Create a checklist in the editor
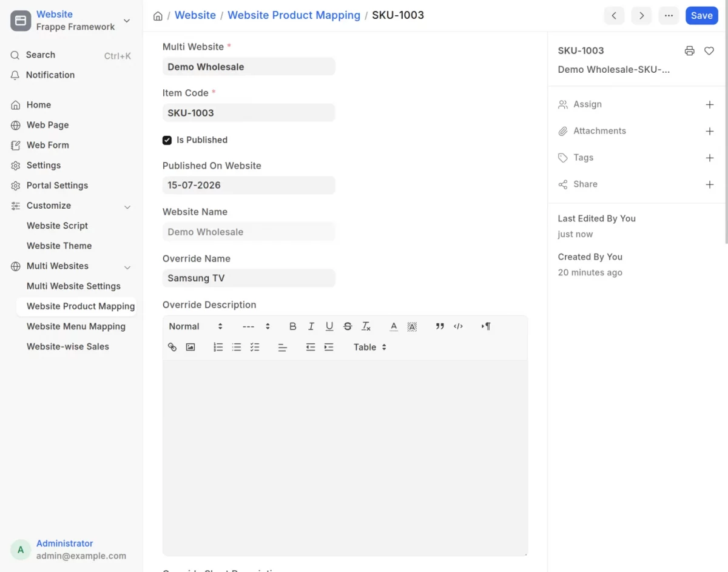 coord(255,347)
